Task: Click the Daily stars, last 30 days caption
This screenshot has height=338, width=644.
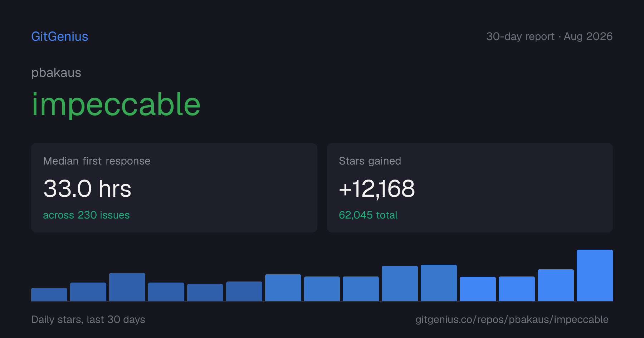Action: [88, 319]
